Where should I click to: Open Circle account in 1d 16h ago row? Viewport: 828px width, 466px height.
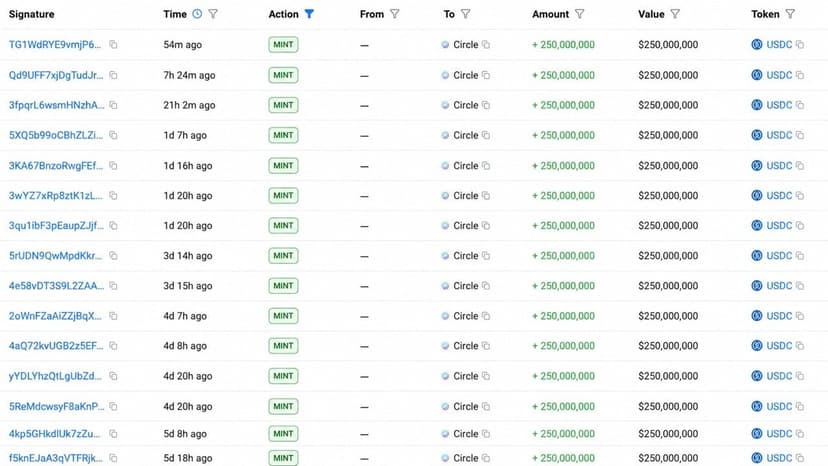click(x=465, y=165)
